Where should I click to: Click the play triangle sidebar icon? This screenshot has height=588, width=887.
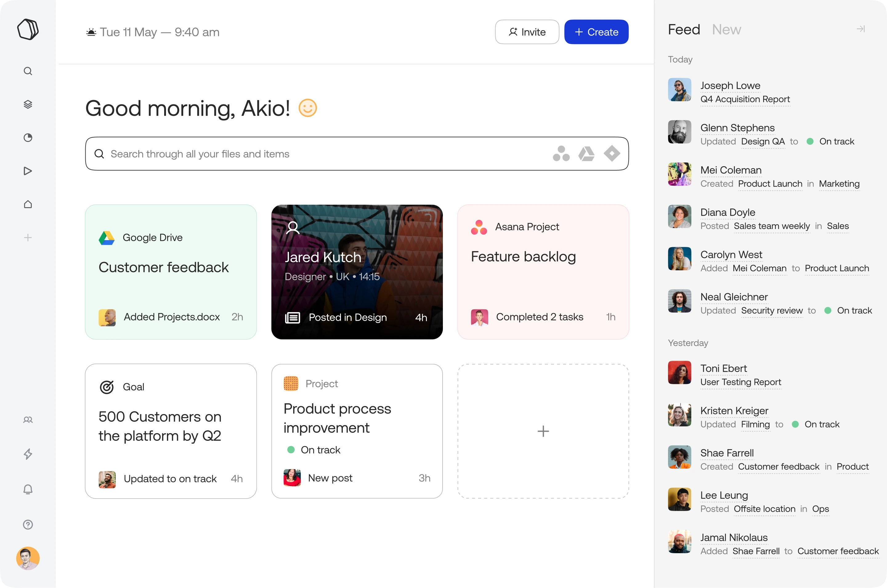point(28,171)
